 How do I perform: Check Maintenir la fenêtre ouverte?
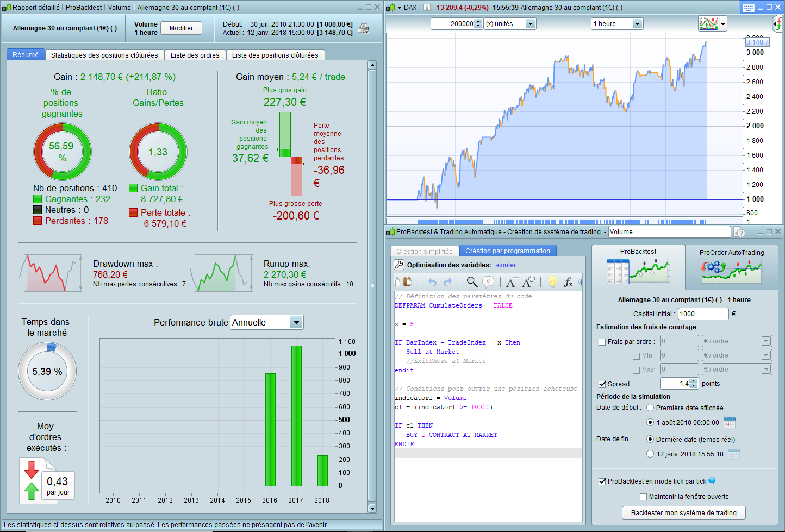pos(644,497)
